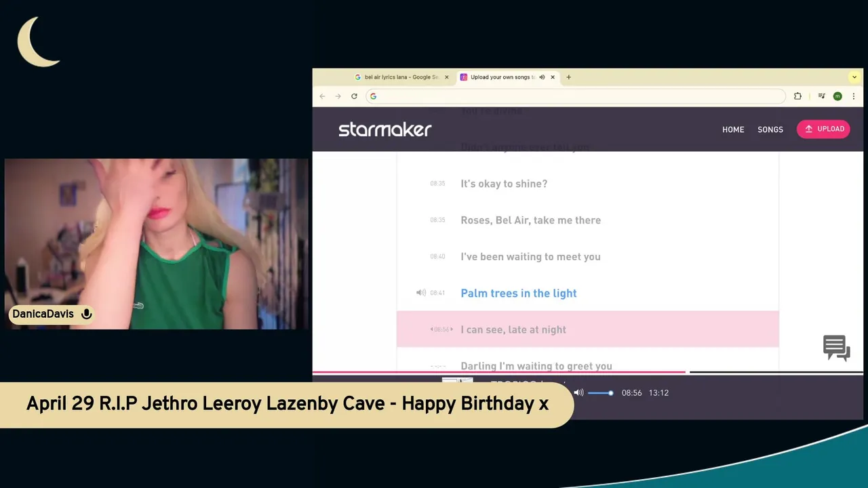Close the 'Upload your own songs' tab
868x488 pixels.
[553, 77]
